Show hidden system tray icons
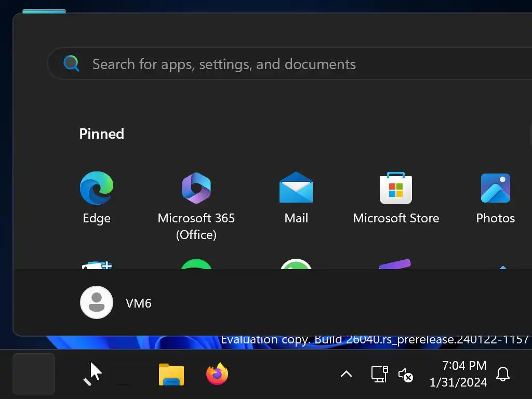The height and width of the screenshot is (399, 532). tap(347, 374)
